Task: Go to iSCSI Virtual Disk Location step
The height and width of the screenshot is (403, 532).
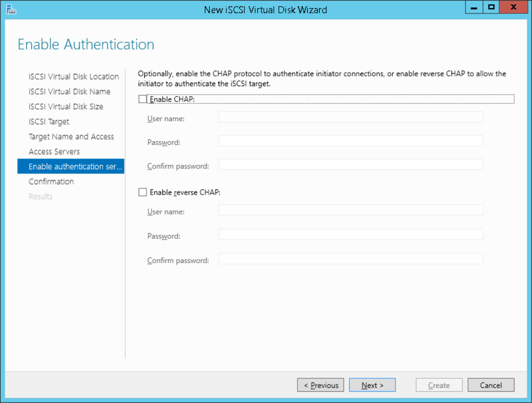Action: [x=74, y=76]
